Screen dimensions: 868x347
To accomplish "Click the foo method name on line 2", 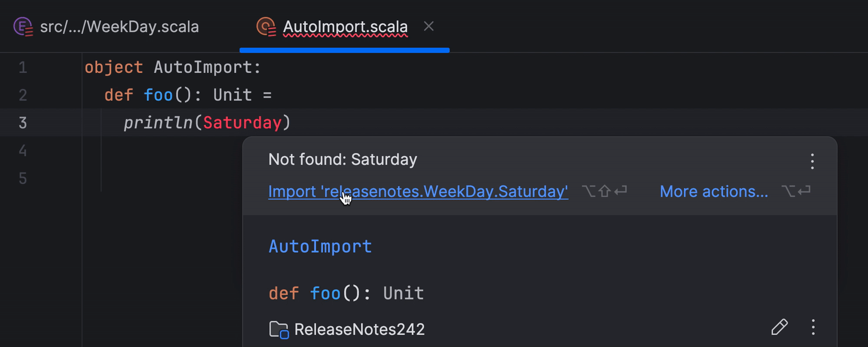I will [158, 95].
